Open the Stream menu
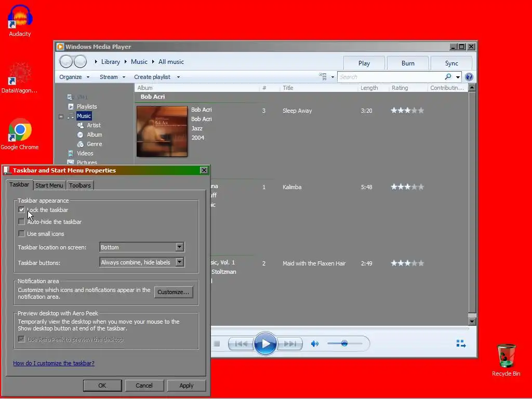This screenshot has width=532, height=399. click(x=112, y=77)
